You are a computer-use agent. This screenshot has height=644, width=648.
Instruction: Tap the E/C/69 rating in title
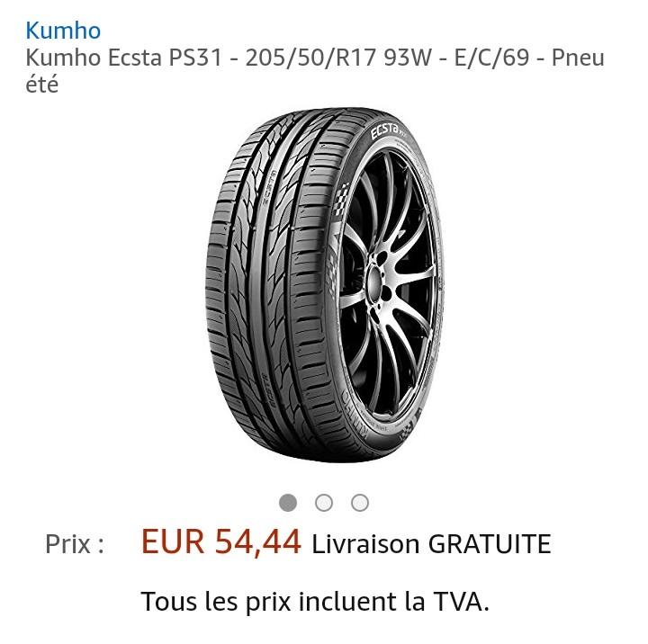pyautogui.click(x=491, y=58)
